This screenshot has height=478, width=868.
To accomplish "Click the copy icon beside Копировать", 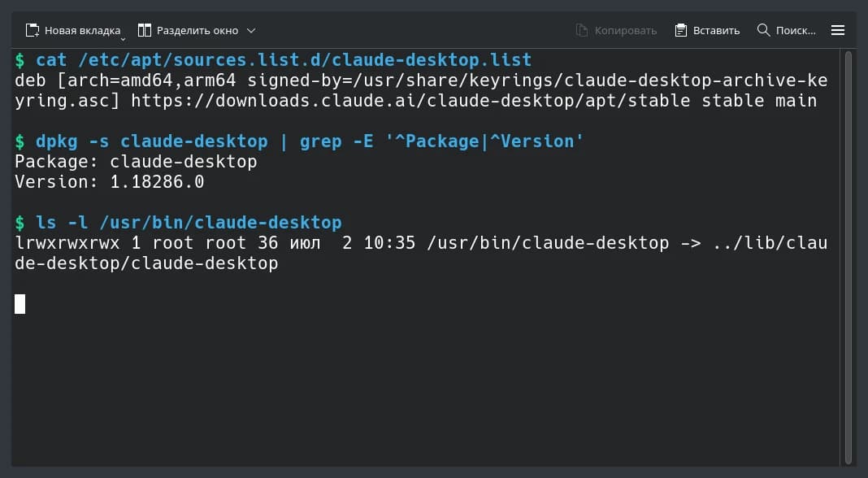I will coord(581,30).
